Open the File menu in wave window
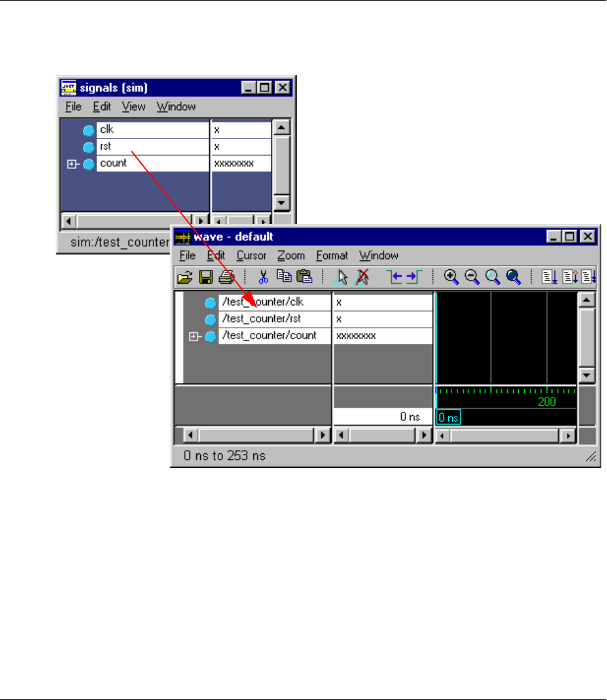Screen dimensions: 607x700 188,256
